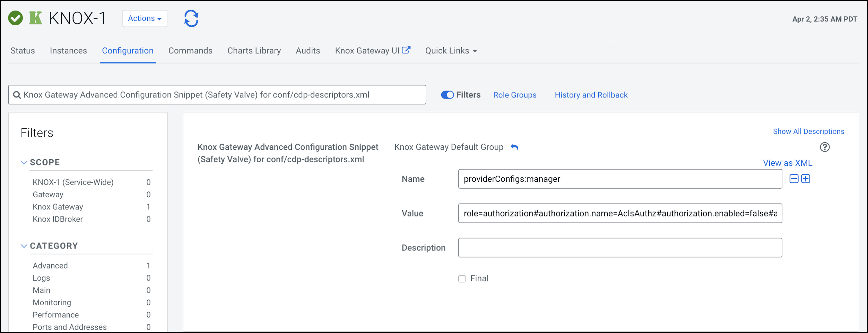The image size is (868, 333).
Task: Open the Actions dropdown
Action: pos(145,18)
